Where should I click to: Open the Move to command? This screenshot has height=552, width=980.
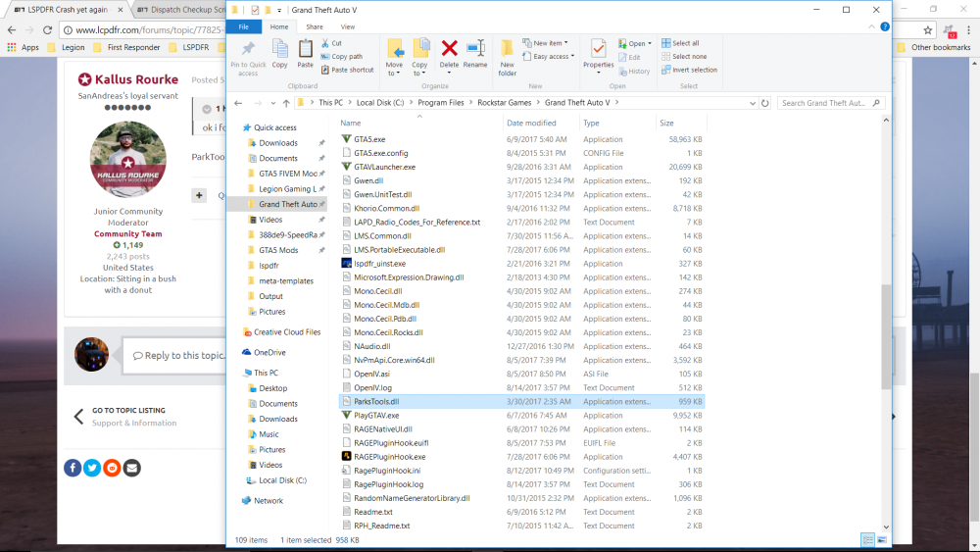point(394,57)
